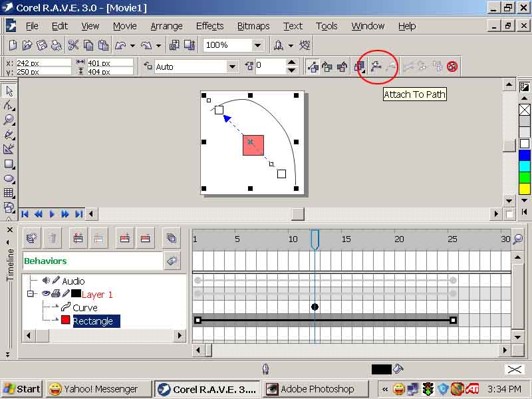
Task: Play the movie
Action: (52, 214)
